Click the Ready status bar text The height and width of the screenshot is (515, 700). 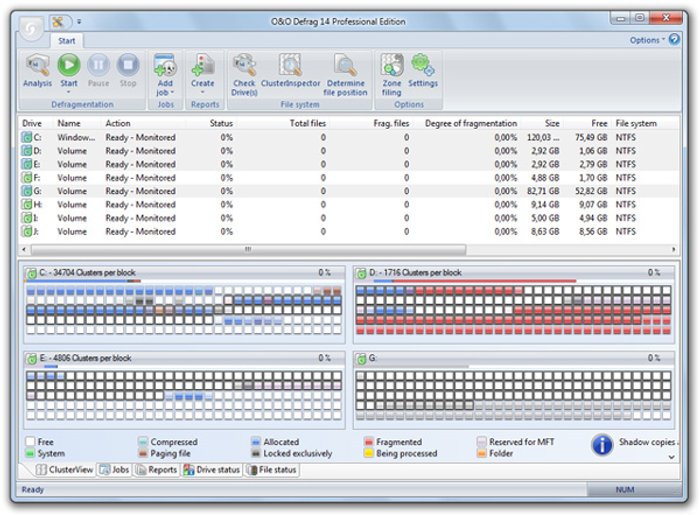click(x=33, y=490)
